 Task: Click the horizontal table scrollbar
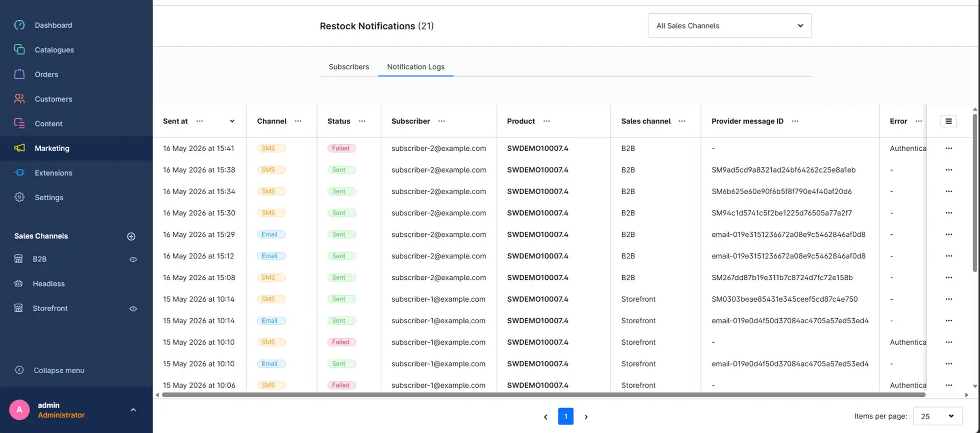[544, 395]
